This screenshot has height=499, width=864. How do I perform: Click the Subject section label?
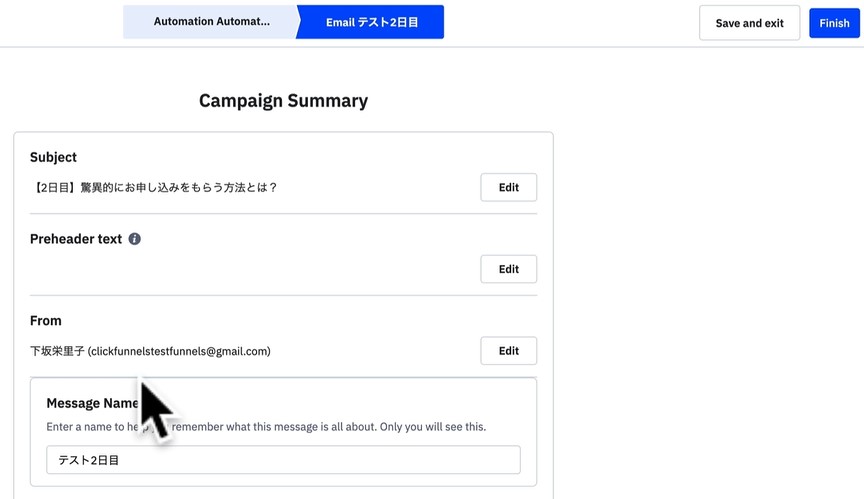point(53,157)
